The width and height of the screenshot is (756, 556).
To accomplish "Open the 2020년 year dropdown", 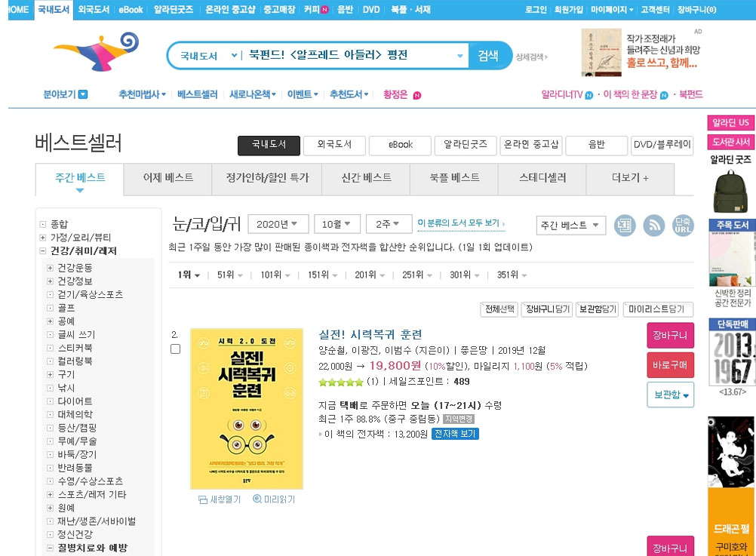I will (x=277, y=224).
